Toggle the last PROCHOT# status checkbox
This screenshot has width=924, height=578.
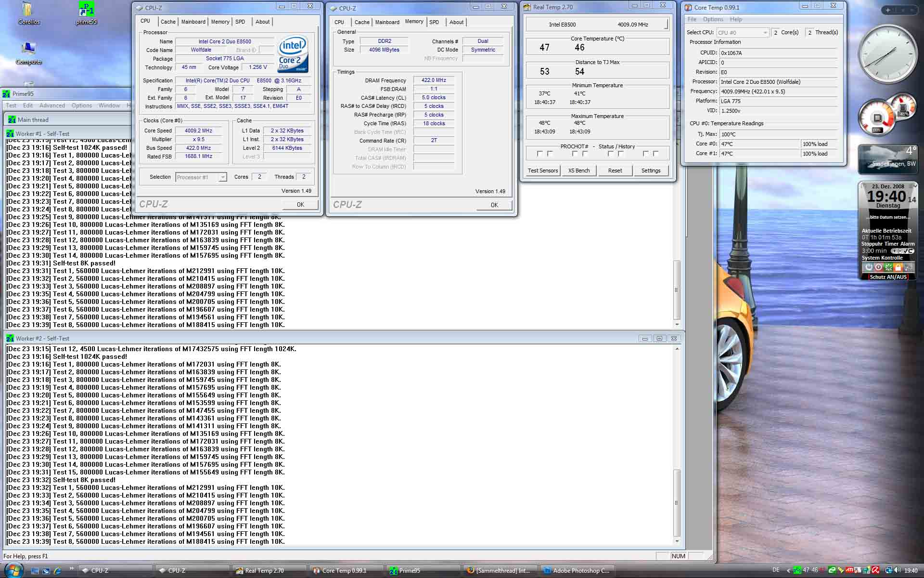655,154
